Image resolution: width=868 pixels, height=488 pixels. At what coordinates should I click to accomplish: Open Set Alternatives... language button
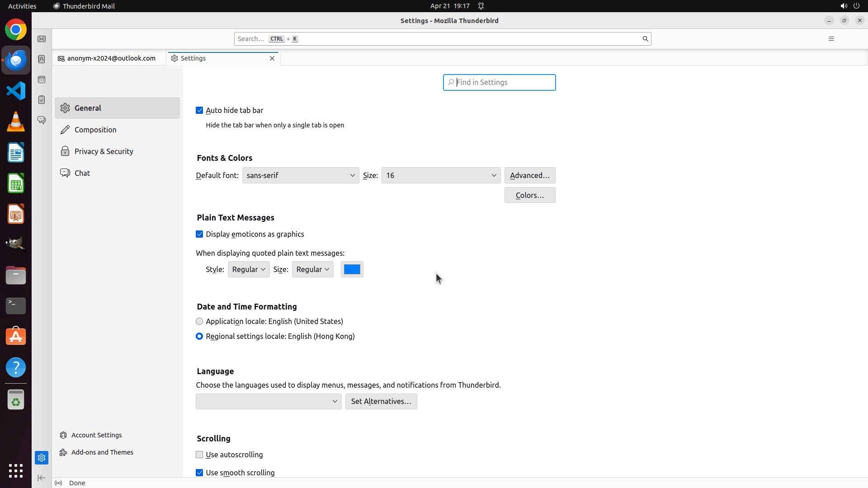[381, 401]
